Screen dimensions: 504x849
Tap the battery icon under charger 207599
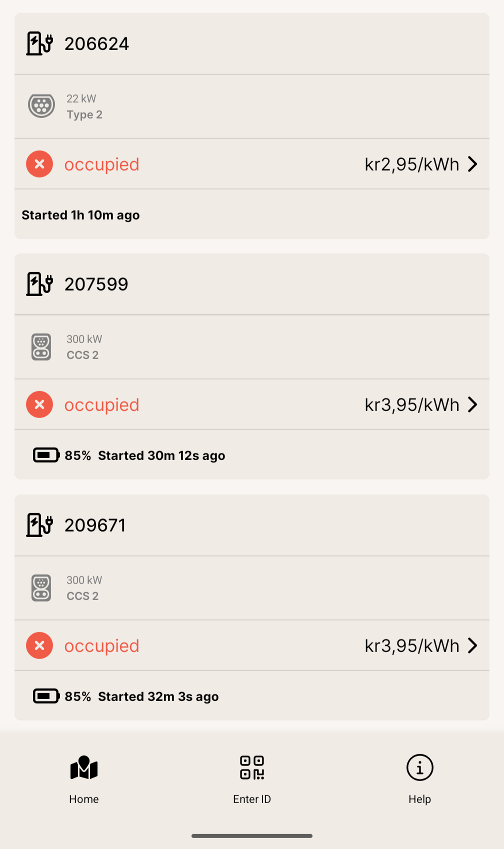click(46, 455)
